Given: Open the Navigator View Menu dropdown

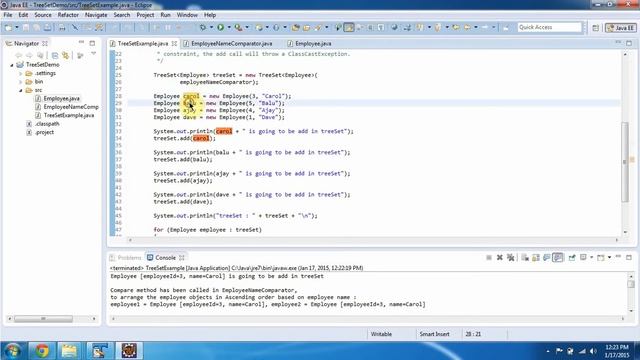Looking at the screenshot, I should click(x=93, y=54).
